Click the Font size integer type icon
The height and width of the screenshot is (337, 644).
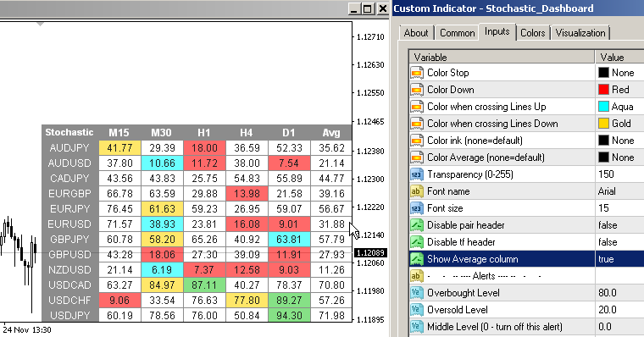coord(416,208)
